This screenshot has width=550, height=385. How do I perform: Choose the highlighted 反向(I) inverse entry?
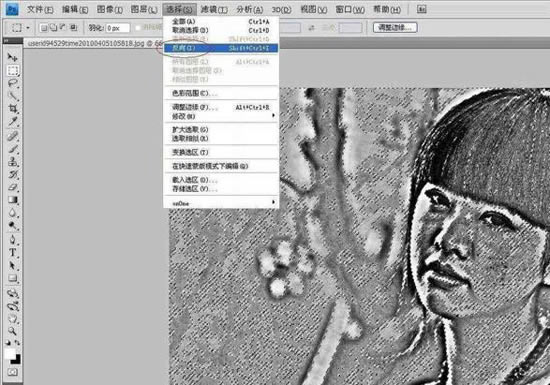221,48
